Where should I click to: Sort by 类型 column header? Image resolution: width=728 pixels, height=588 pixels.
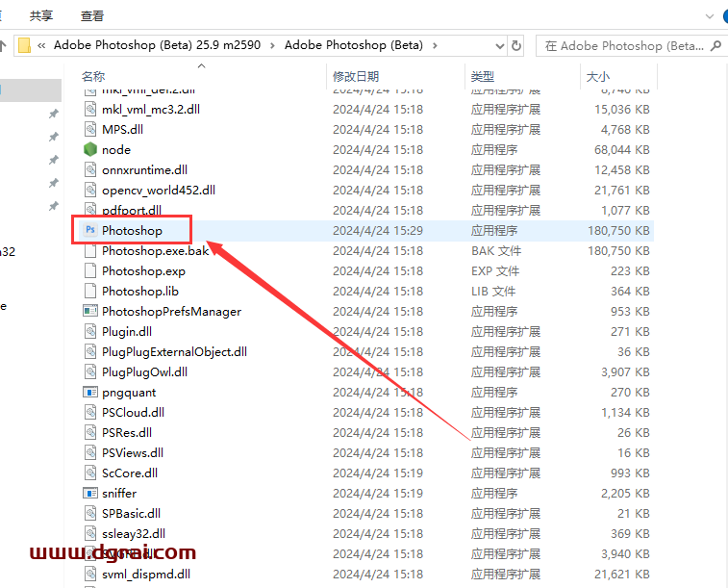tap(483, 76)
